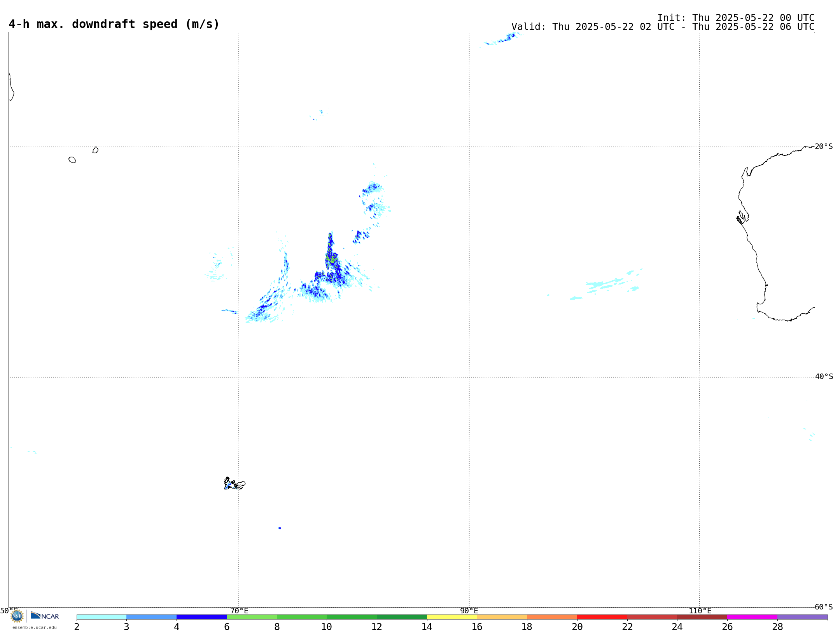
Task: Click the 20°S latitude label
Action: pos(824,147)
